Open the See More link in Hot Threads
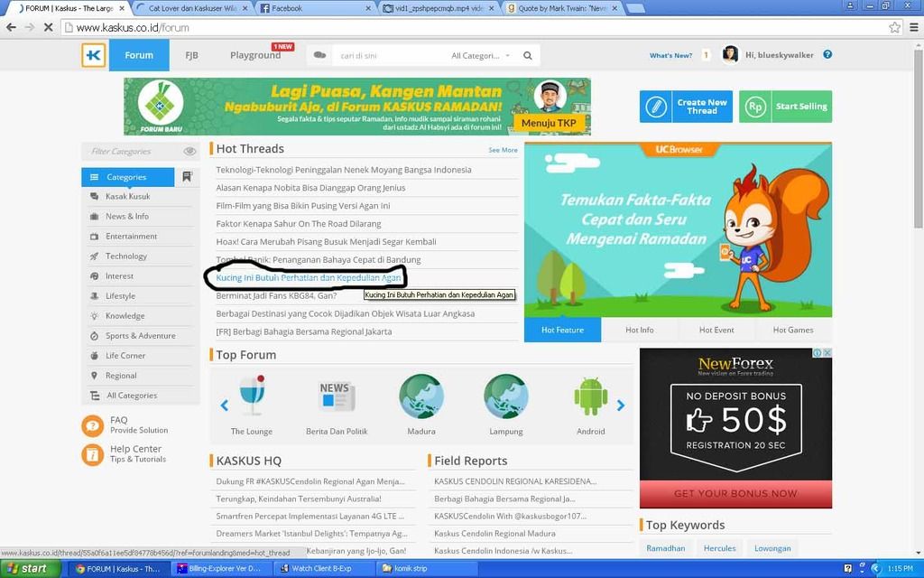924x578 pixels. tap(503, 150)
